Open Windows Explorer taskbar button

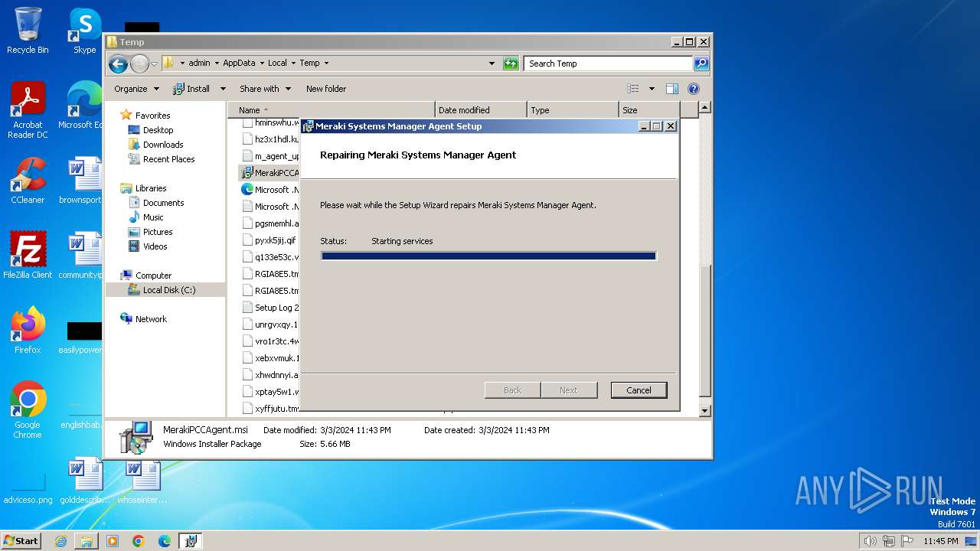pyautogui.click(x=87, y=541)
